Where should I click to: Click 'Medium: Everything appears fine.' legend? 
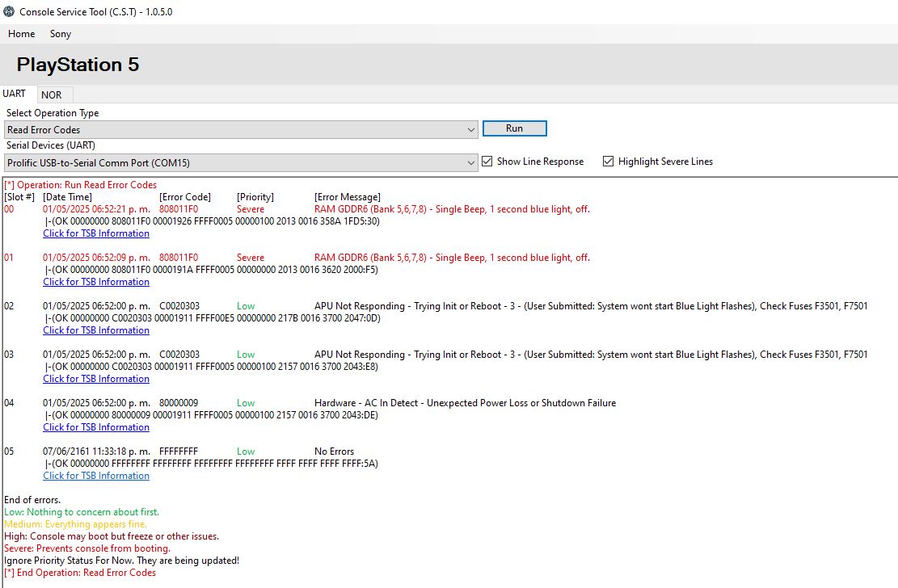pos(76,524)
